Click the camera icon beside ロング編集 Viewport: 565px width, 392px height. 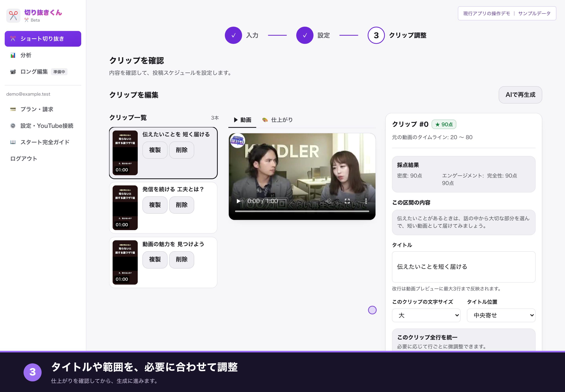13,72
